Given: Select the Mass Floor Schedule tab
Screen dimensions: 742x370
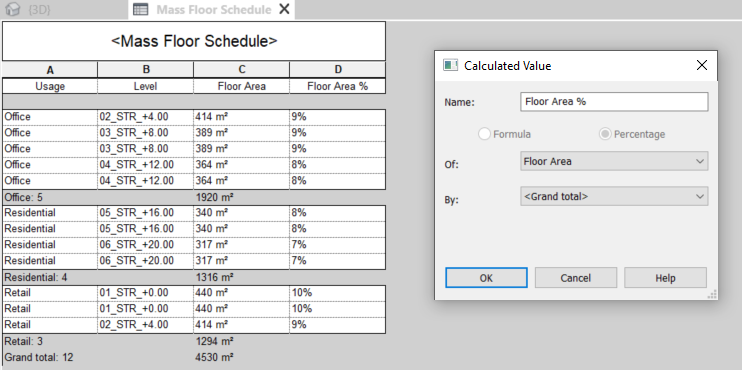Looking at the screenshot, I should [x=213, y=9].
